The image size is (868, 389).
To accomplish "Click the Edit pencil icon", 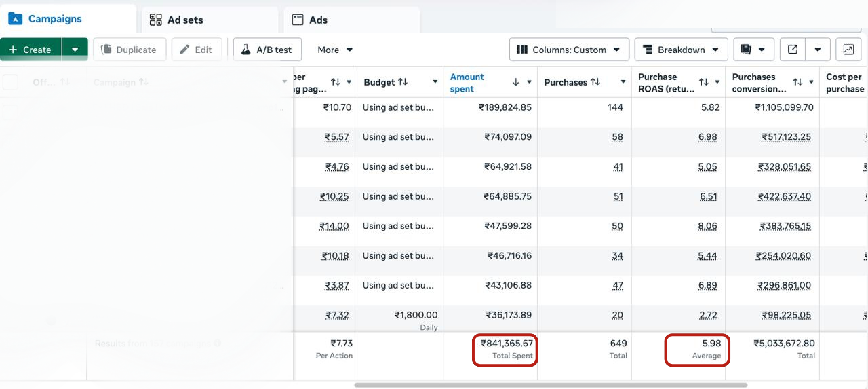I will (184, 50).
